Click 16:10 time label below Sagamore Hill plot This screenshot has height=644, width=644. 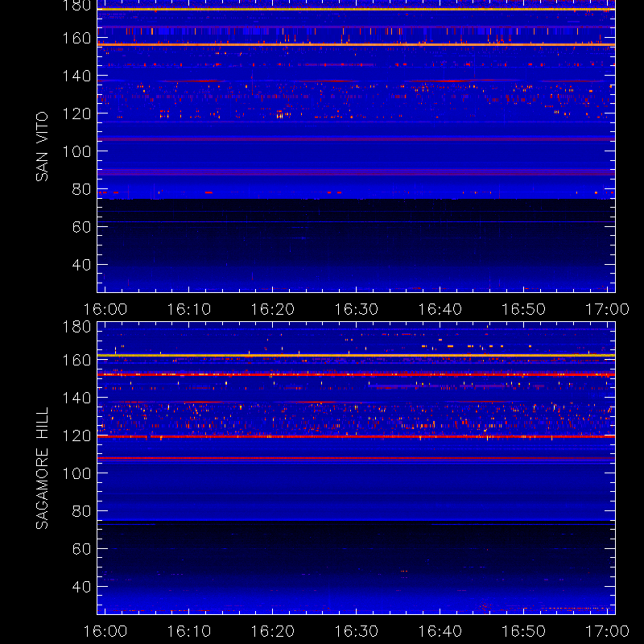[x=189, y=631]
